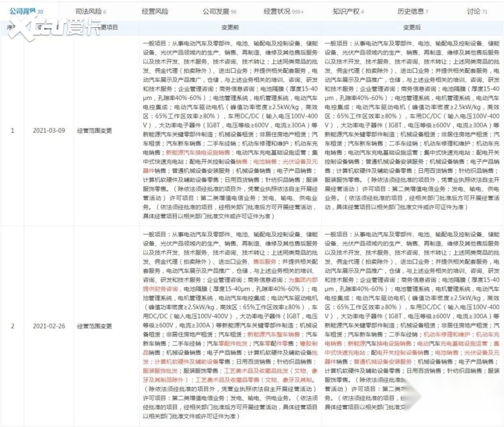Select the 经营风险 tab
This screenshot has height=427, width=504.
[155, 11]
